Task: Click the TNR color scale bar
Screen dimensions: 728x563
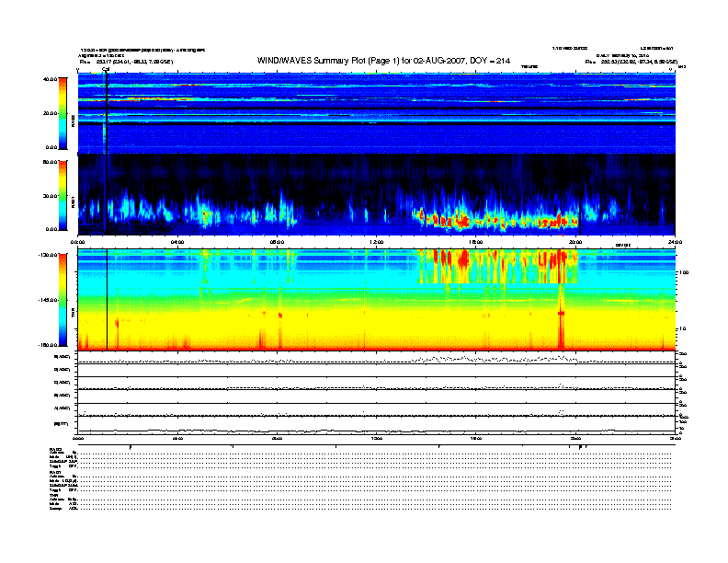Action: click(x=63, y=300)
